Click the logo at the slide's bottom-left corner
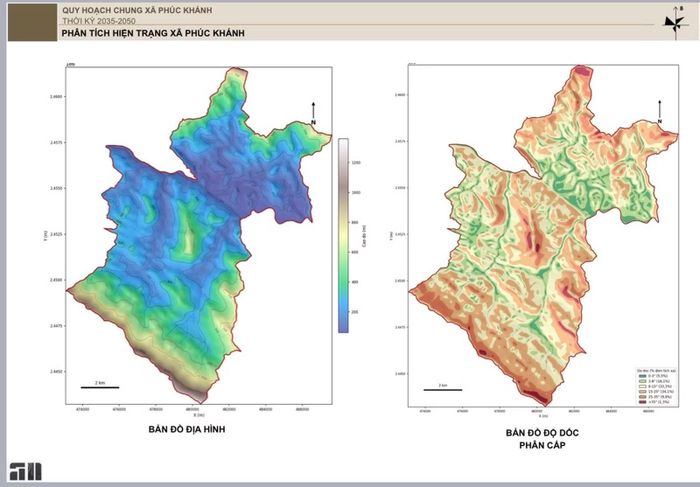This screenshot has height=487, width=700. click(x=25, y=471)
